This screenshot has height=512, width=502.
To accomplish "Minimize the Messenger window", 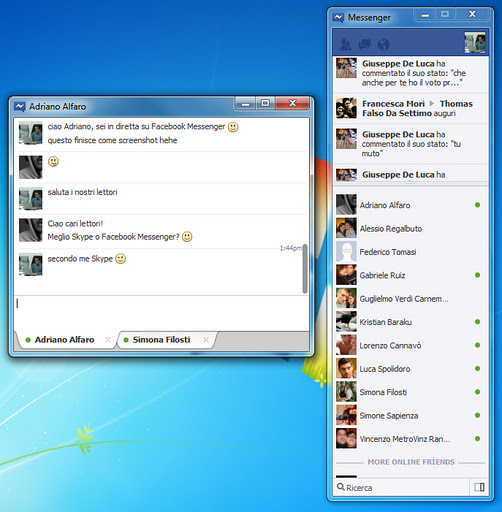I will point(425,15).
